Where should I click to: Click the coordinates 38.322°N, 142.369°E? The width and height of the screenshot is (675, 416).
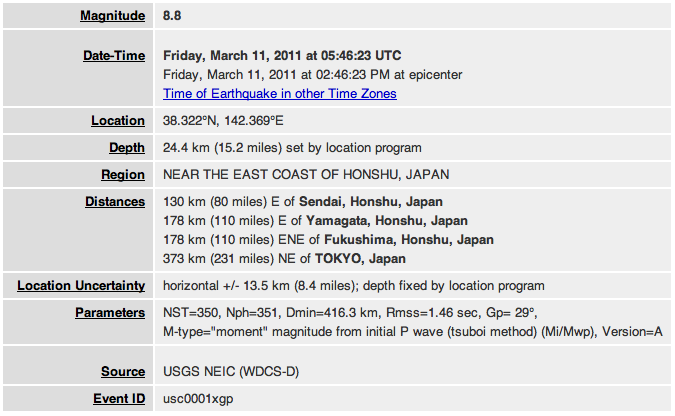223,121
